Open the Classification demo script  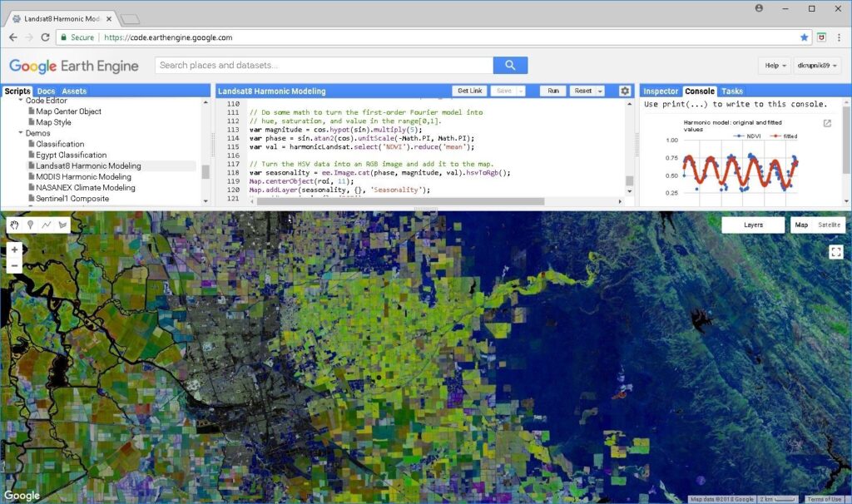(60, 144)
